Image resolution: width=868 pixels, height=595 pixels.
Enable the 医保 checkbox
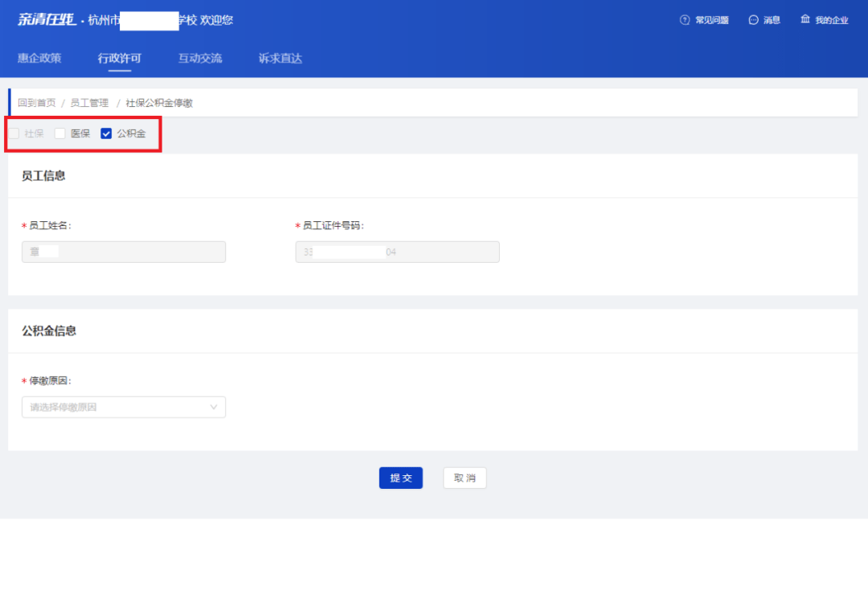click(x=60, y=133)
